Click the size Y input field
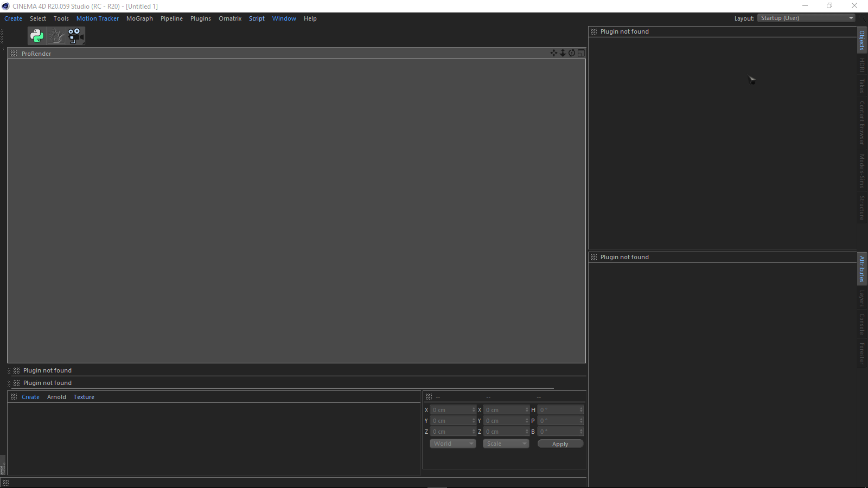Screen dimensions: 868x488 coord(506,421)
